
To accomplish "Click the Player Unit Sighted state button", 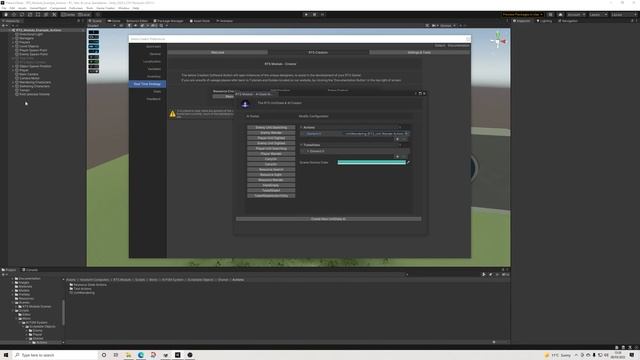I will click(271, 138).
